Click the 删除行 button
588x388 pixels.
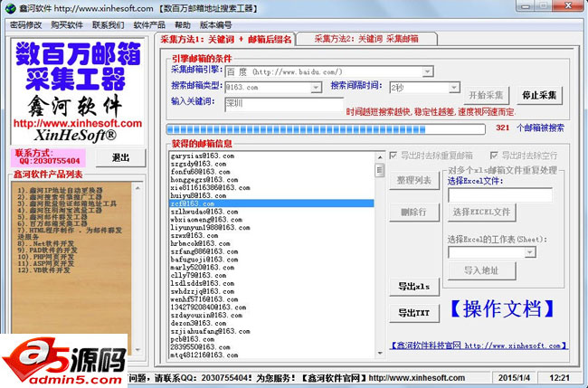point(414,213)
